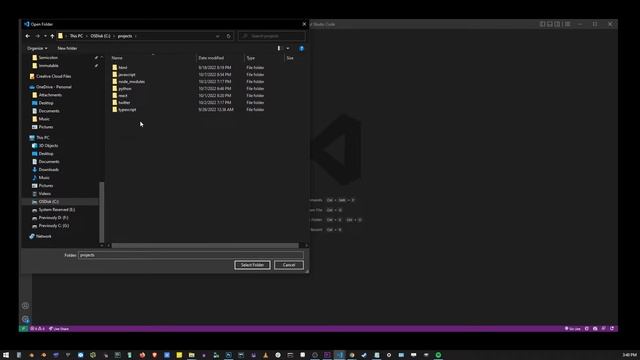Start Live Share from the status bar
640x360 pixels.
tap(59, 329)
